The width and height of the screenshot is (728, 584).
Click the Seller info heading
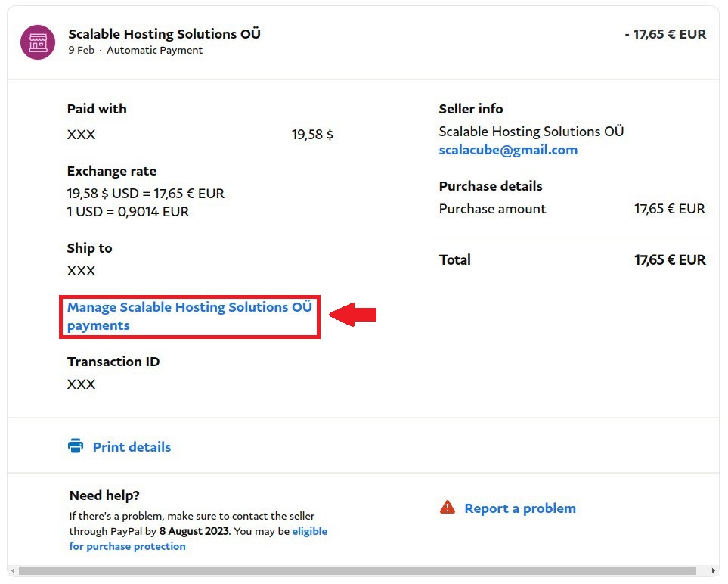(x=470, y=108)
